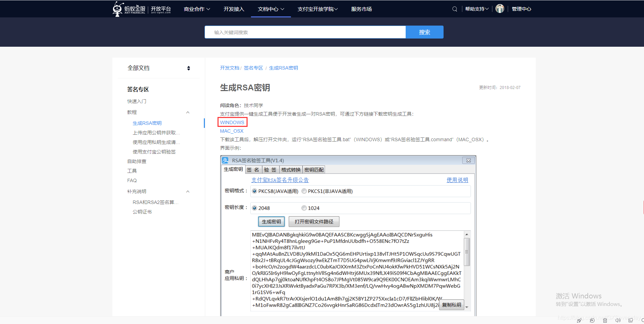
Task: Click the 搜索 button
Action: click(424, 32)
